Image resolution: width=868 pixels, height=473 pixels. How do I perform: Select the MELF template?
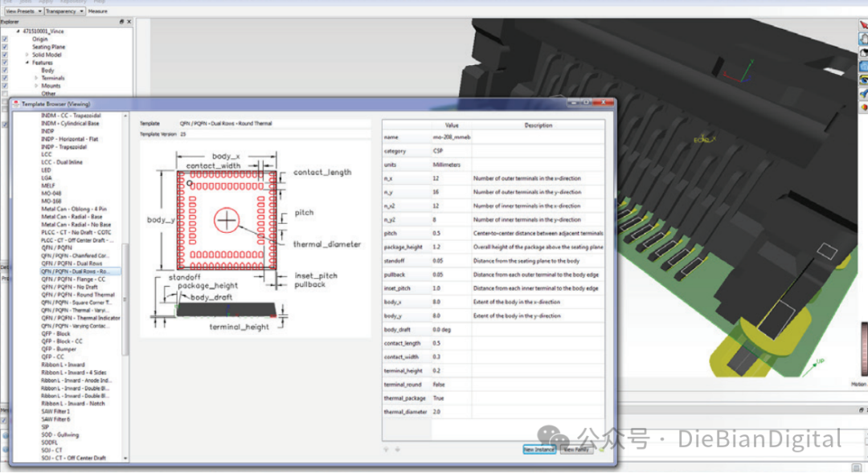47,186
